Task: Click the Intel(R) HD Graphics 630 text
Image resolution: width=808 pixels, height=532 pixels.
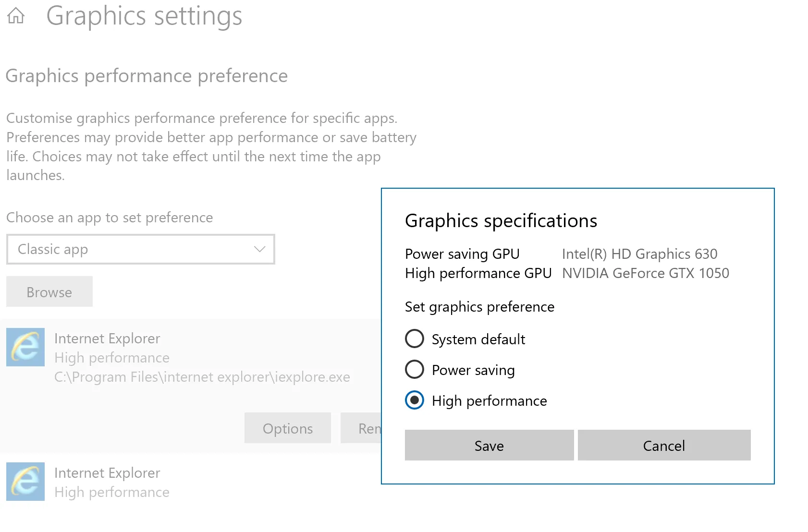Action: pyautogui.click(x=639, y=254)
